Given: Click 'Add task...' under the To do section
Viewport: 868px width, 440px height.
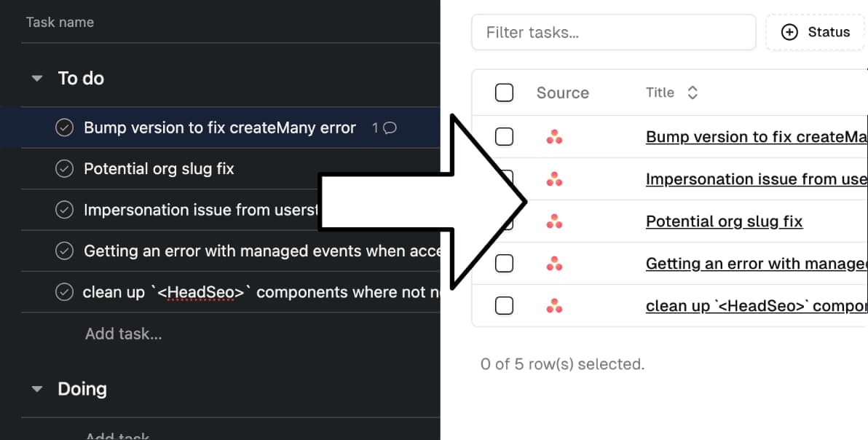Looking at the screenshot, I should pyautogui.click(x=123, y=334).
